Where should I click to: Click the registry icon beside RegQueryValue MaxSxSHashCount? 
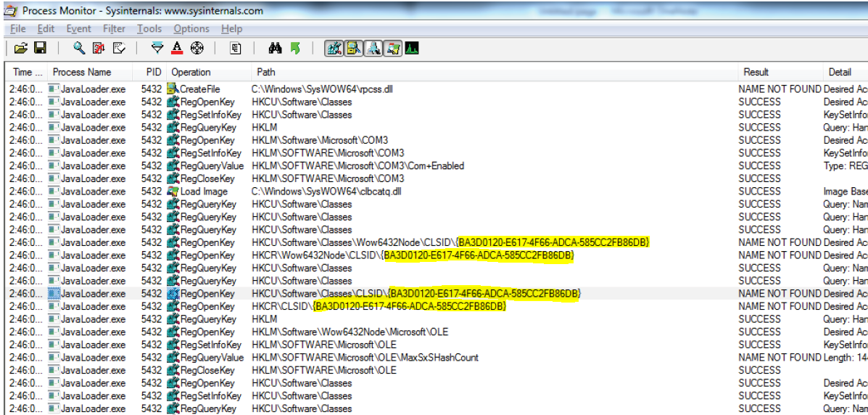pyautogui.click(x=174, y=358)
